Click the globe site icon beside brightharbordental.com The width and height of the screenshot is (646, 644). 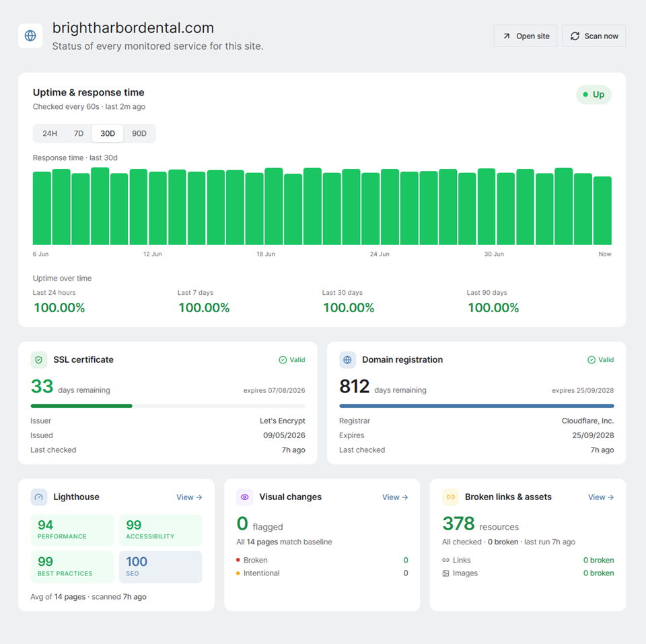tap(30, 36)
